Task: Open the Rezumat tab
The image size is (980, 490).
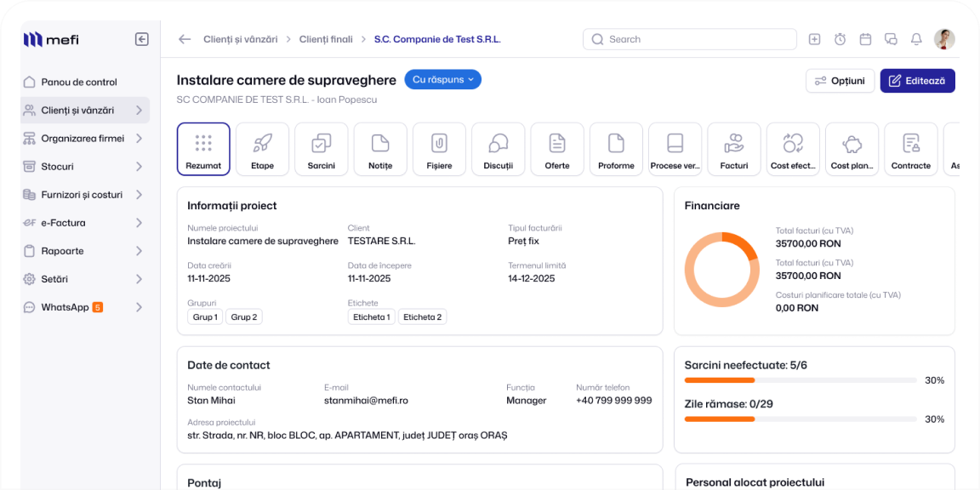Action: tap(204, 150)
